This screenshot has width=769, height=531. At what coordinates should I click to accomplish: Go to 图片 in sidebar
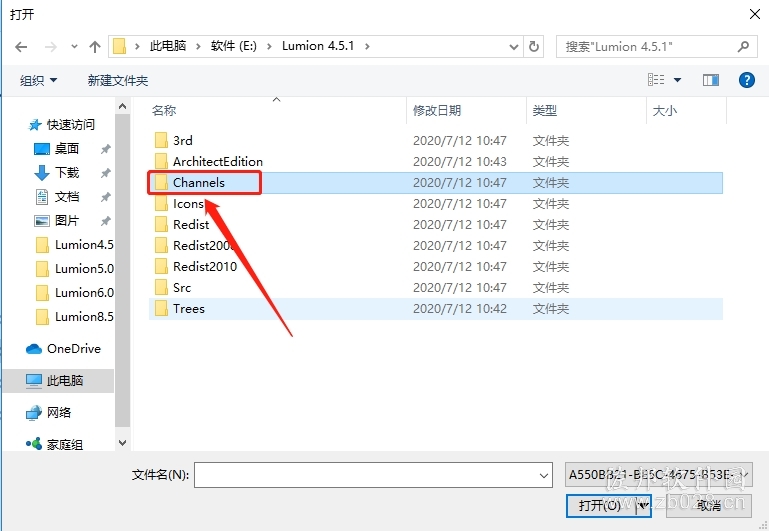pyautogui.click(x=56, y=221)
